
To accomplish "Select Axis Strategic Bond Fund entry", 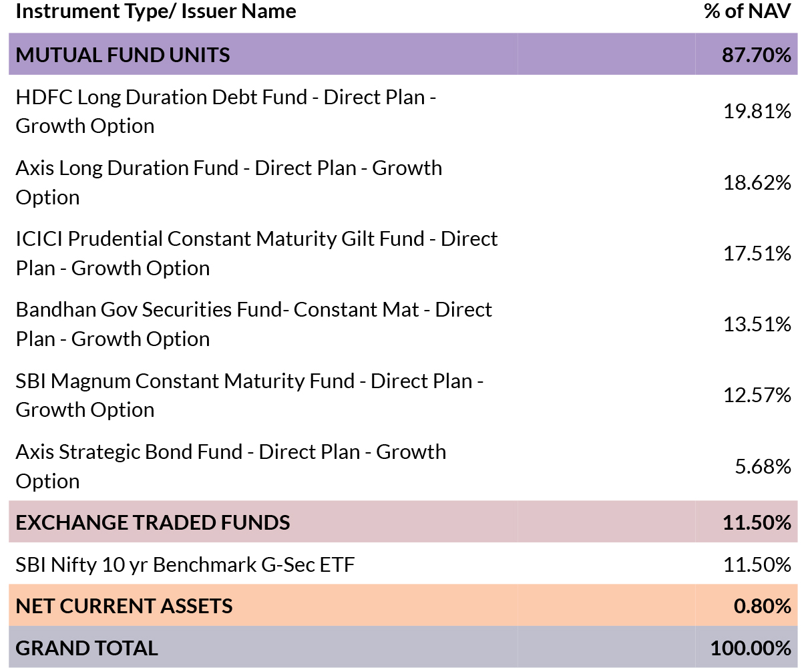I will (x=231, y=466).
